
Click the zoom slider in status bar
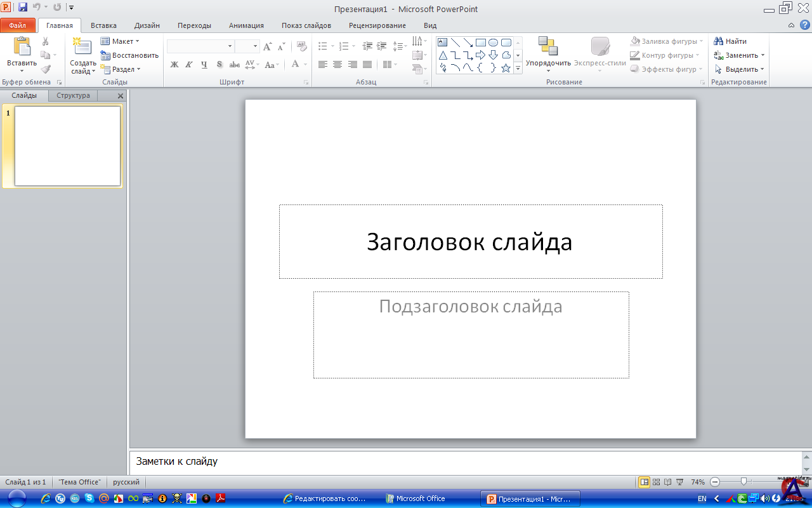coord(743,482)
